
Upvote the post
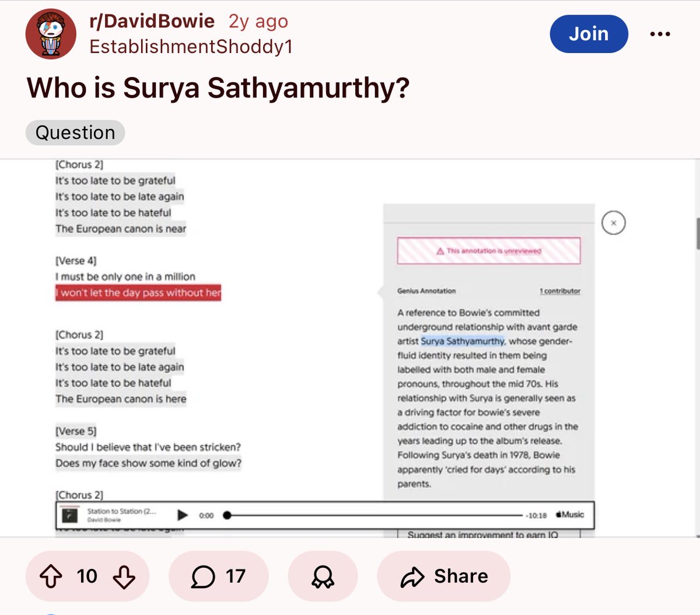[51, 576]
